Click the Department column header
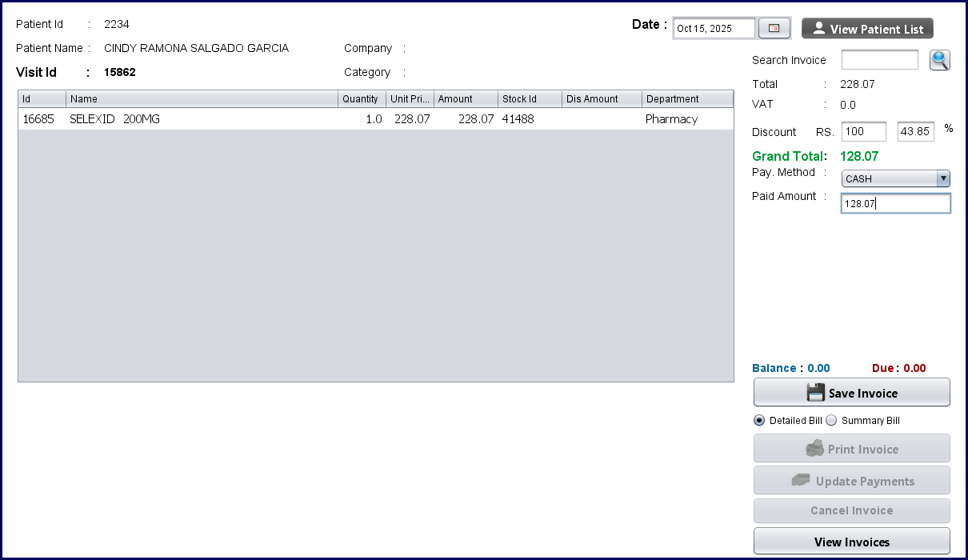Screen dimensions: 968x560 coord(686,99)
